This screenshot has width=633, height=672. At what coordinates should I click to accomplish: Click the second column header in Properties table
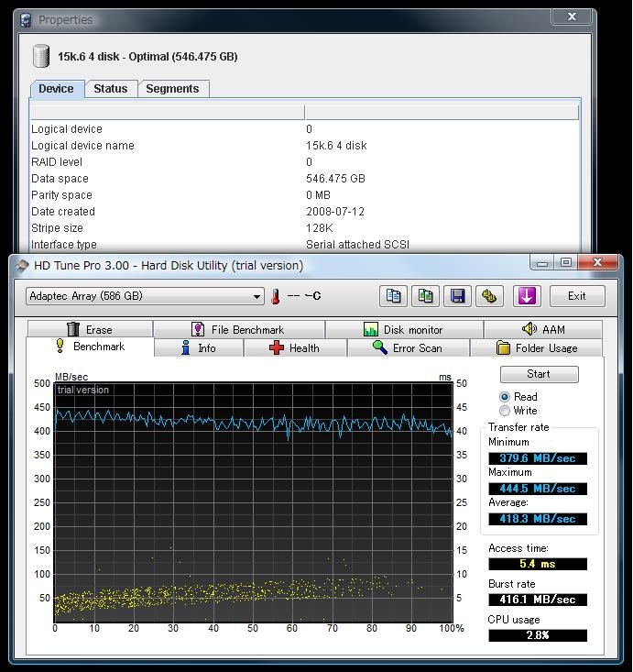[x=442, y=112]
